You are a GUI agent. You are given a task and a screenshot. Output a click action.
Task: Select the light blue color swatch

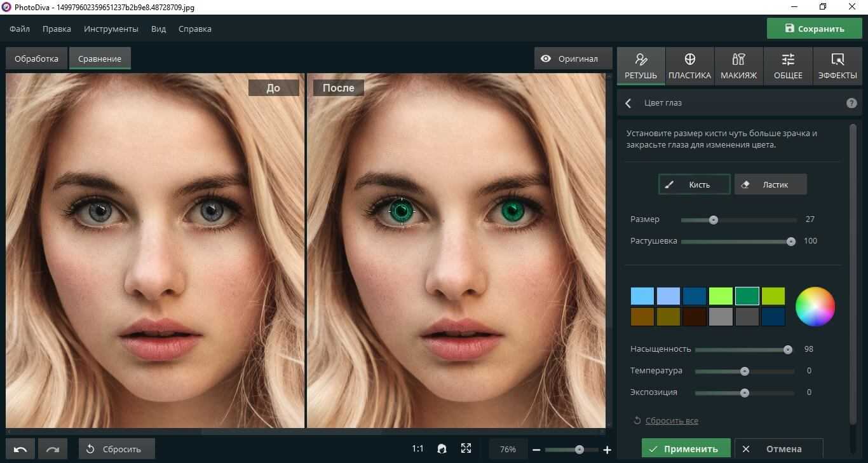642,296
